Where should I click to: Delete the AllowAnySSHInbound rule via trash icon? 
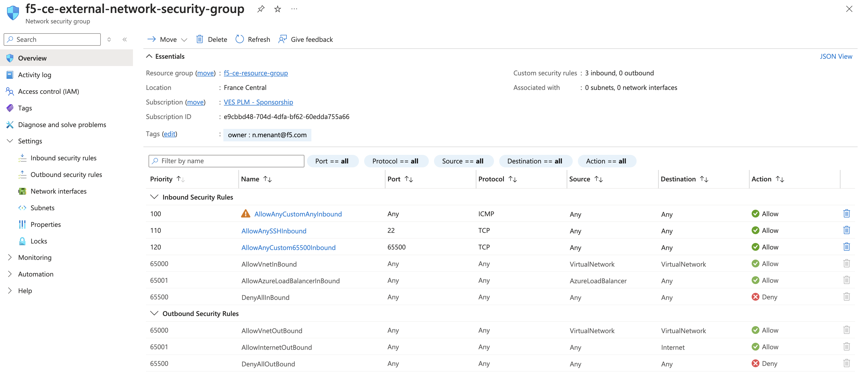[846, 230]
